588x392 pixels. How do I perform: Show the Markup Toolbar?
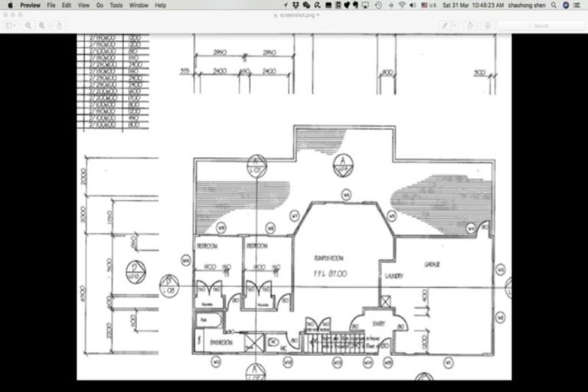point(487,25)
